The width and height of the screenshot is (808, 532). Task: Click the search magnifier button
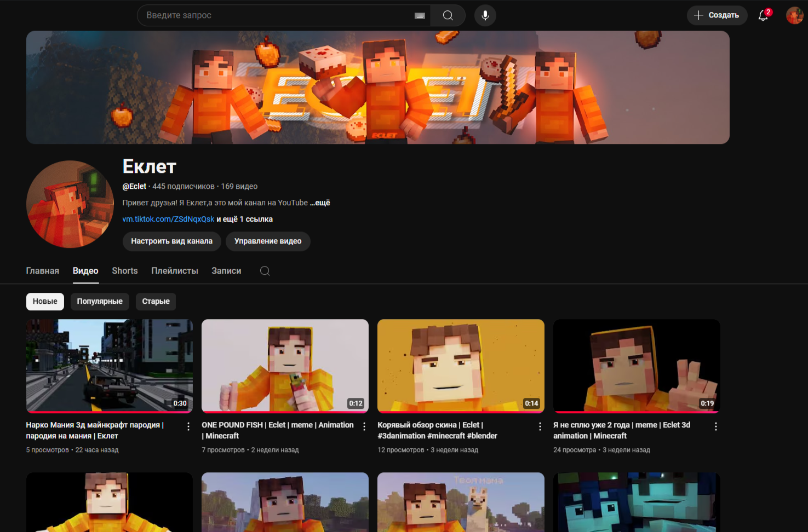(x=448, y=15)
